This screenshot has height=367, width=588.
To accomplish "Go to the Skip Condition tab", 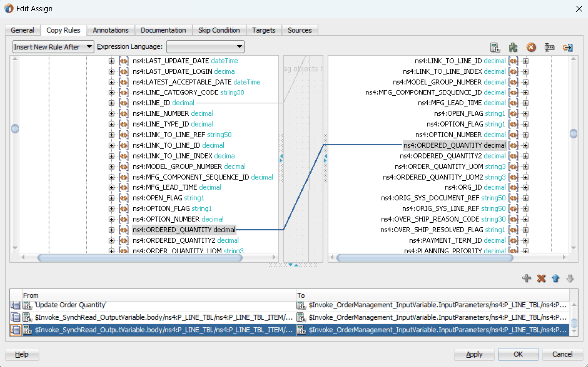I will pos(219,30).
